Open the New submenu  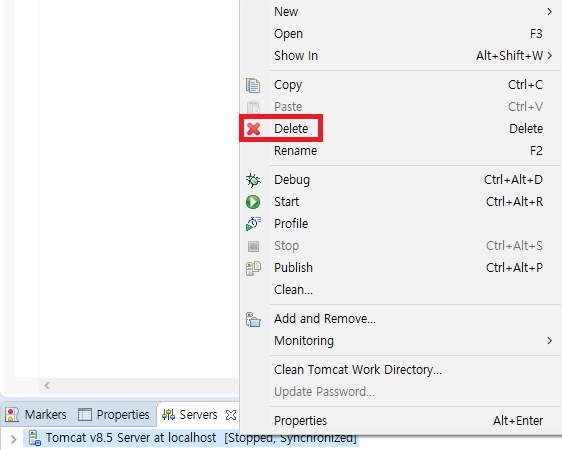(401, 12)
